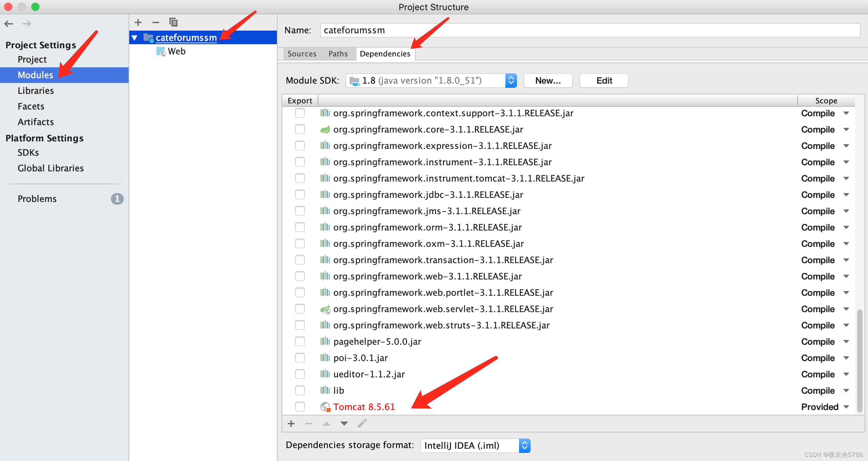Viewport: 868px width, 461px height.
Task: Enable export for springframework.core jar
Action: pos(300,129)
